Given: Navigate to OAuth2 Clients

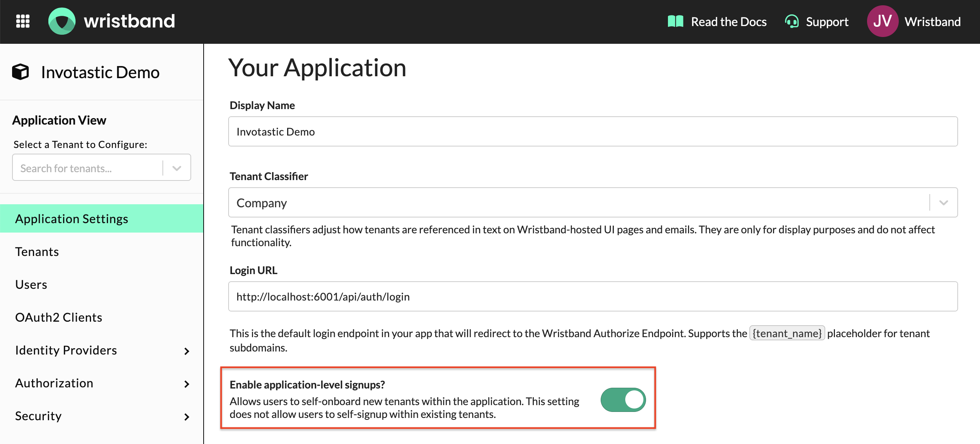Looking at the screenshot, I should [x=59, y=317].
